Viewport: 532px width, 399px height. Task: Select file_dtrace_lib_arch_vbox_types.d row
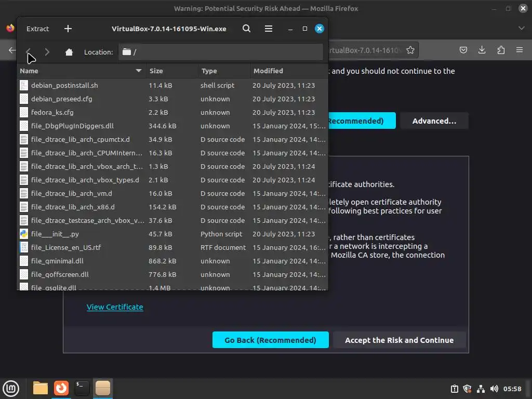[172, 180]
